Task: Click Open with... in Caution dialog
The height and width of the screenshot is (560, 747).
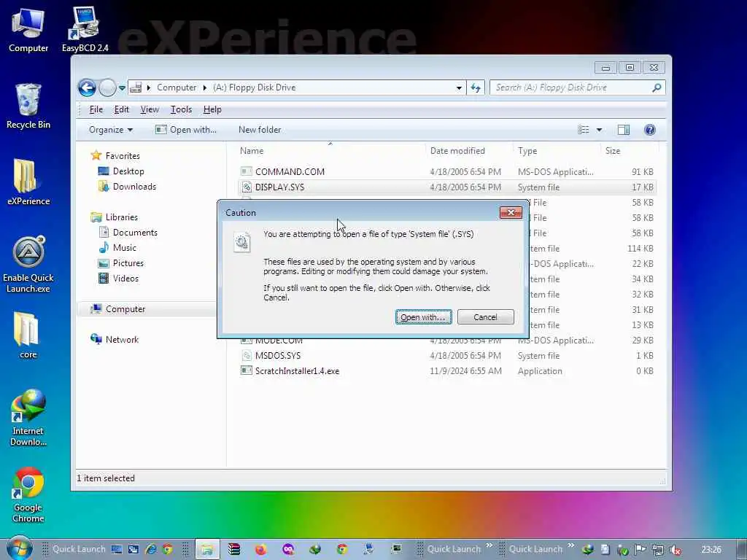Action: (424, 317)
